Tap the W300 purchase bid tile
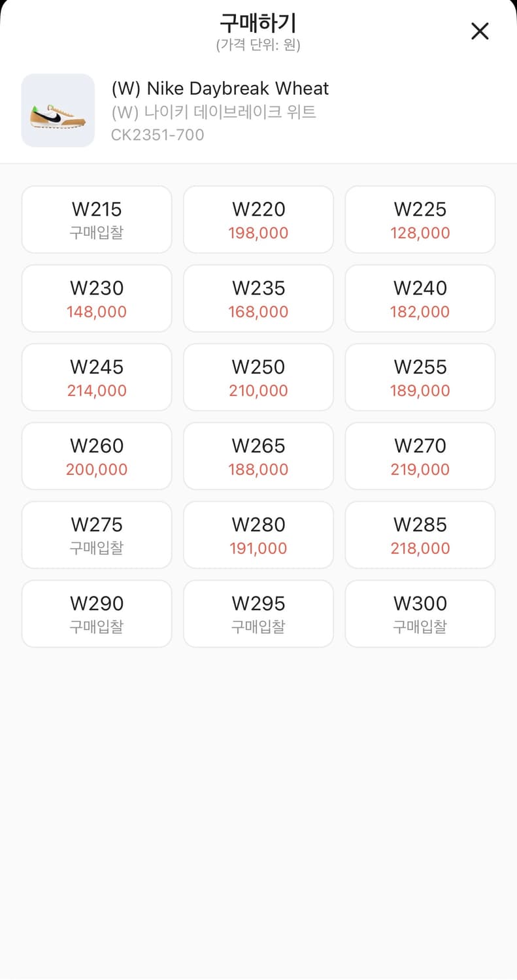This screenshot has height=980, width=517. tap(420, 614)
